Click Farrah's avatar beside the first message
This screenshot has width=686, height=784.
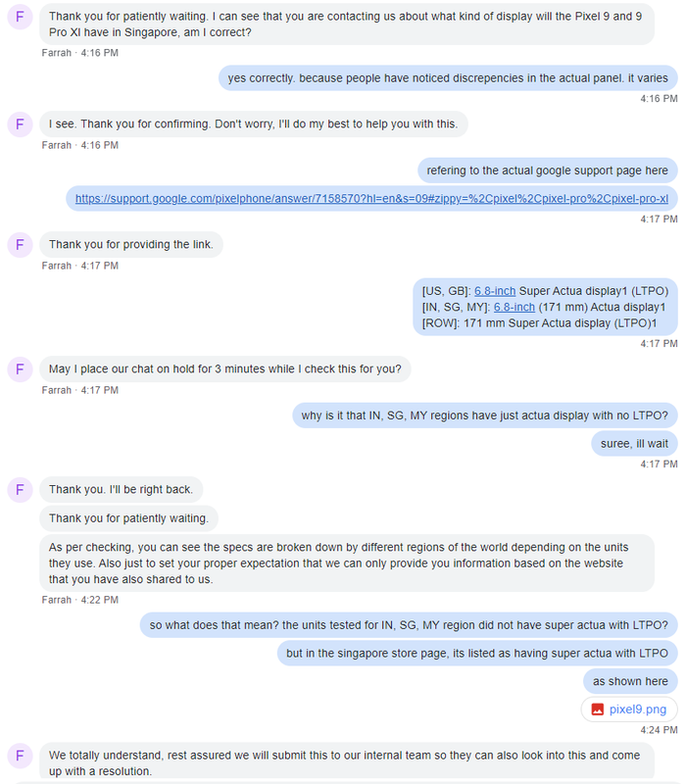20,17
